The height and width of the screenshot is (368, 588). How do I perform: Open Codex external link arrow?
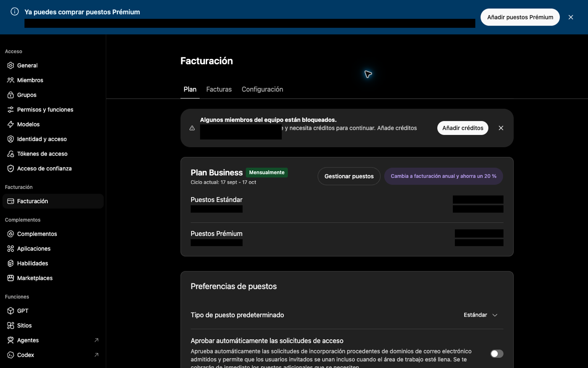(96, 355)
